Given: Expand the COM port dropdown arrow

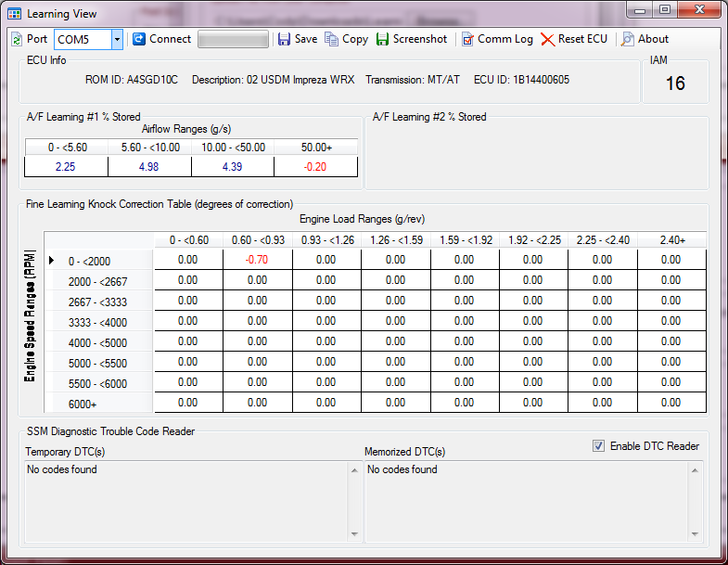Looking at the screenshot, I should pos(117,39).
